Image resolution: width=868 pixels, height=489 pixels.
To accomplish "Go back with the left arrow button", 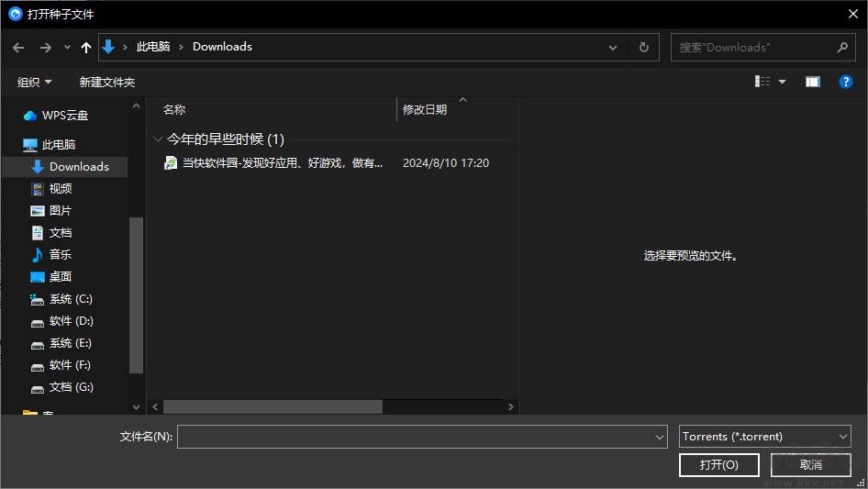I will click(x=18, y=48).
